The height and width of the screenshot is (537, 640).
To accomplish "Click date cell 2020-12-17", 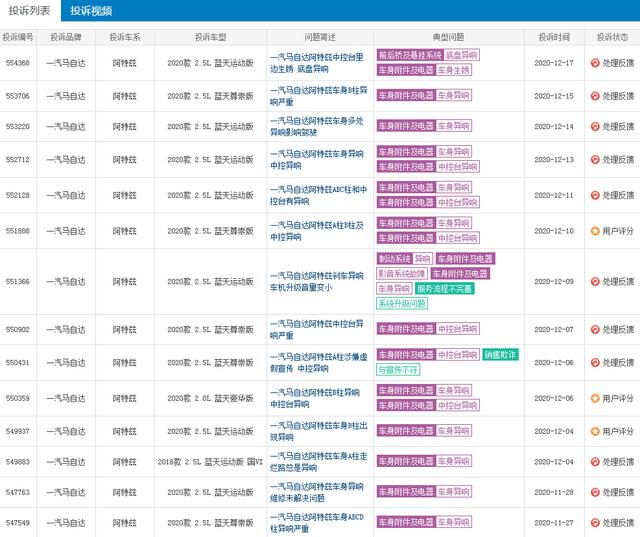I will (x=554, y=63).
